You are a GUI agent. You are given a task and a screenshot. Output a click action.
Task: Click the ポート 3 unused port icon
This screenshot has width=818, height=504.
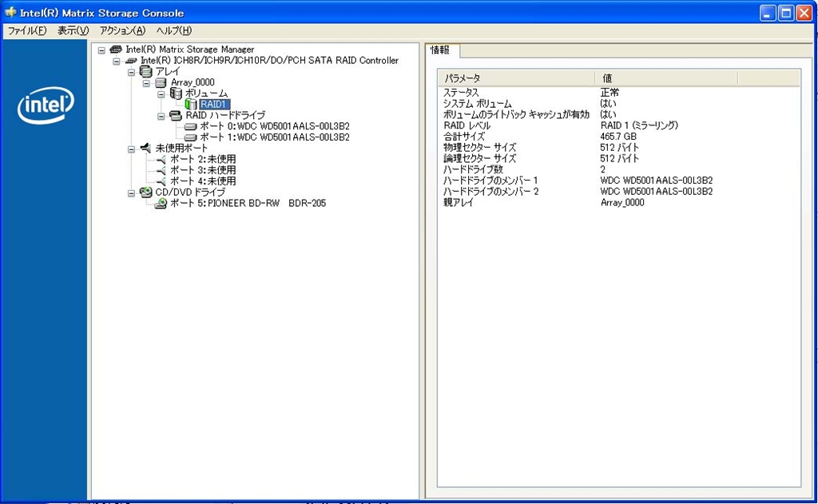161,170
